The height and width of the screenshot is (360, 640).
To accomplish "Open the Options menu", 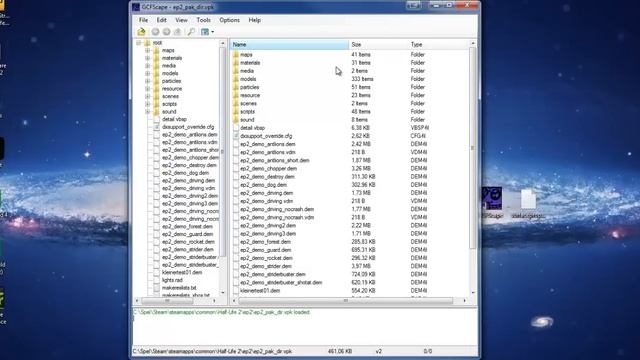I will click(229, 20).
